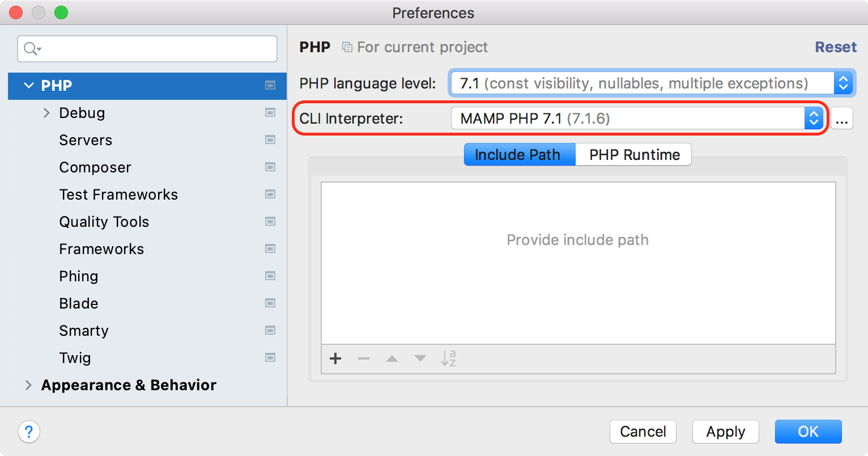Select Frameworks in the settings tree
The image size is (868, 456).
tap(101, 249)
